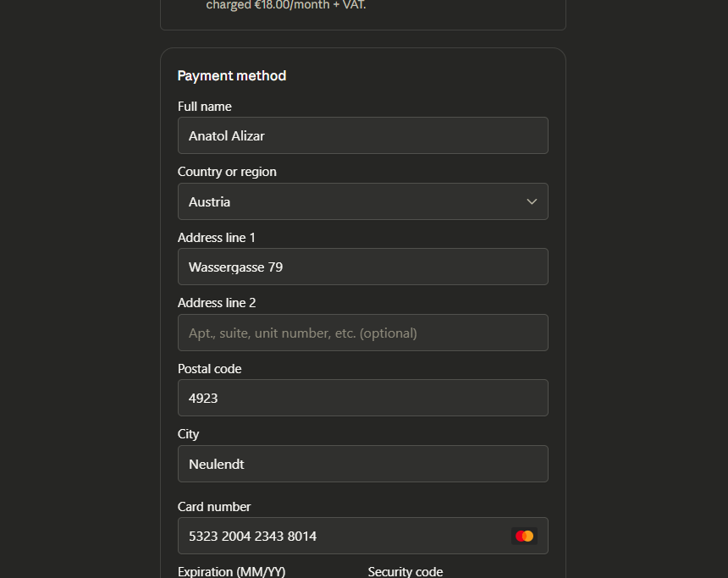The height and width of the screenshot is (578, 728).
Task: Select the empty Address line 2 field
Action: point(362,333)
